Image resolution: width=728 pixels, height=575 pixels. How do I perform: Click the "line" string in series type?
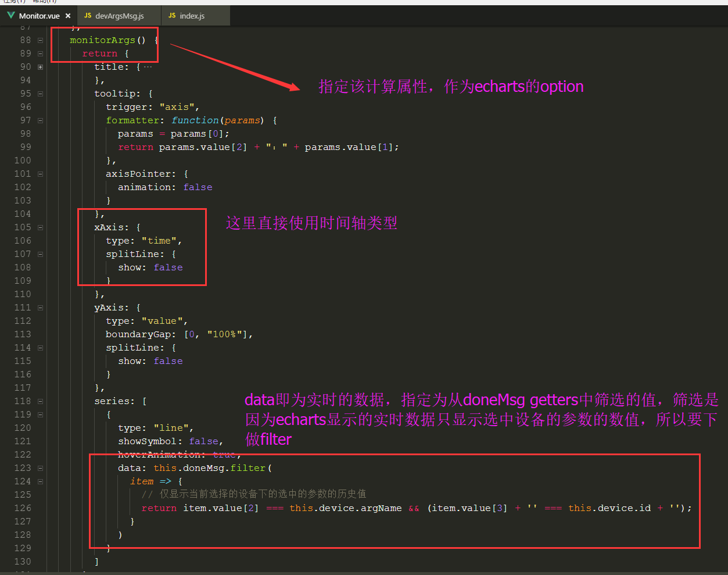[171, 428]
